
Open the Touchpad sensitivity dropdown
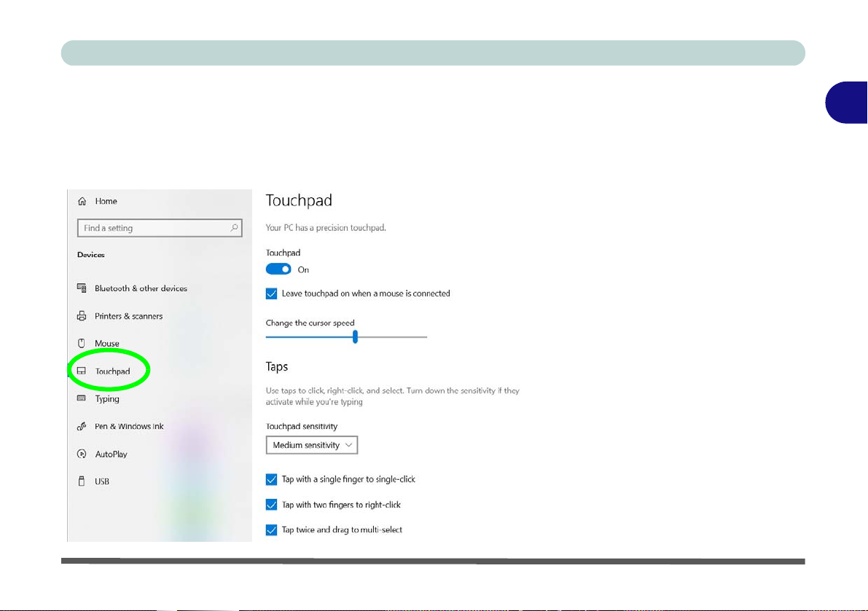point(312,445)
